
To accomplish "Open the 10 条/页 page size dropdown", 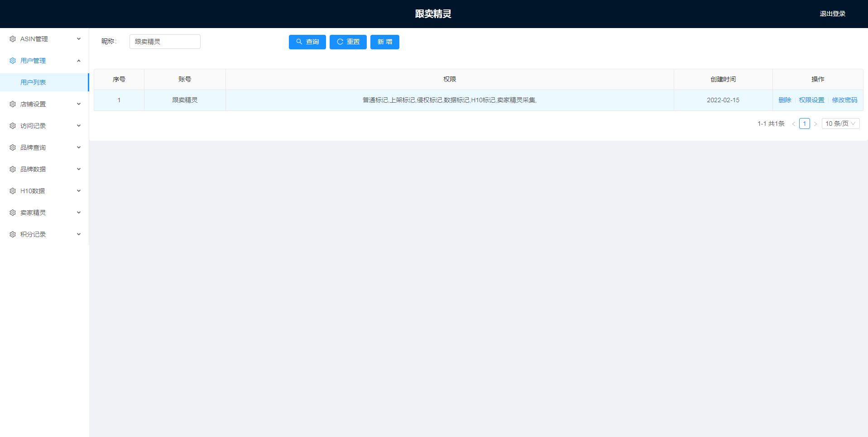I will tap(840, 123).
